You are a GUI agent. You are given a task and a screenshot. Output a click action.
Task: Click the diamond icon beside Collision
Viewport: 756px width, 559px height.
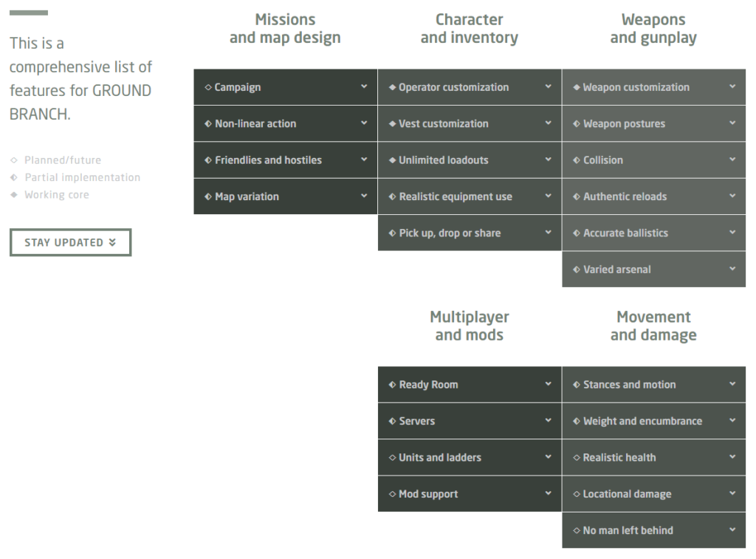click(x=577, y=160)
